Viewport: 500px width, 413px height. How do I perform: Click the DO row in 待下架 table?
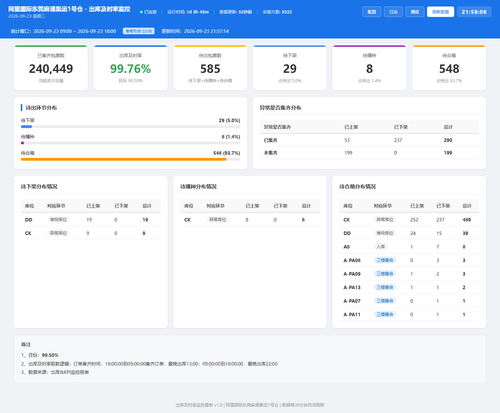click(91, 220)
